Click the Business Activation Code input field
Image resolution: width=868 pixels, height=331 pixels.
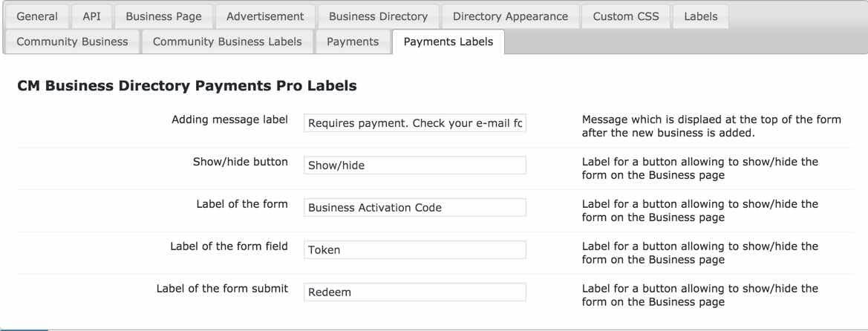[x=415, y=208]
